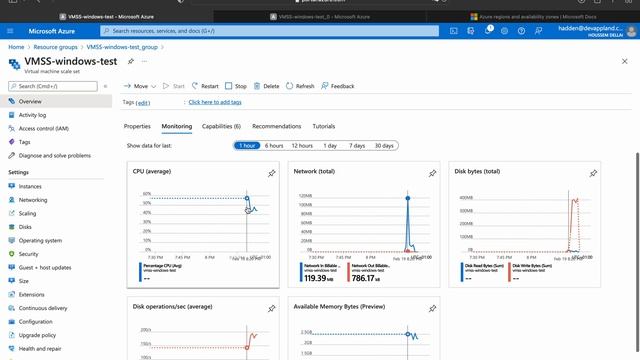Screen dimensions: 640x360
Task: Pin the Disk operations/sec chart
Action: pos(271,309)
